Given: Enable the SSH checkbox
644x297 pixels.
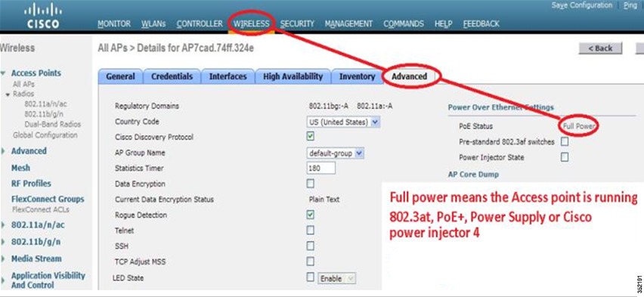Looking at the screenshot, I should 311,246.
